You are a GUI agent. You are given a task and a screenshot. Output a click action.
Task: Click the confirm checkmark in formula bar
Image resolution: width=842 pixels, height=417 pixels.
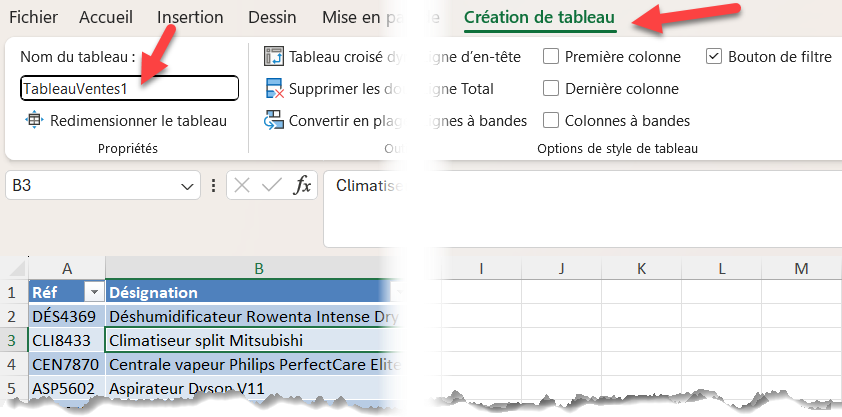(x=271, y=186)
